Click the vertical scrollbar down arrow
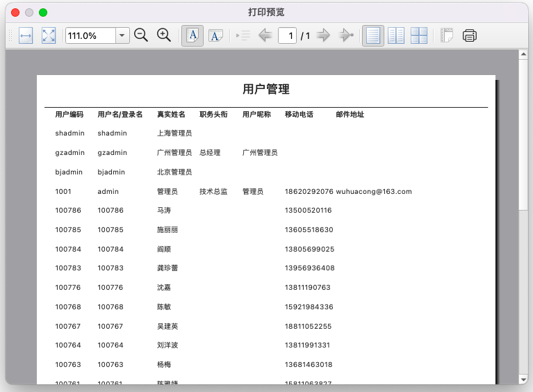533x392 pixels. coord(523,379)
